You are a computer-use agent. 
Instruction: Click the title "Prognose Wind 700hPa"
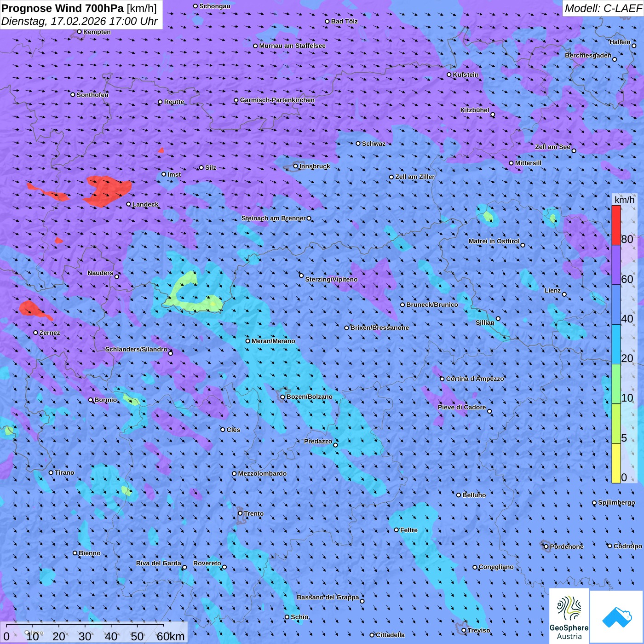63,8
